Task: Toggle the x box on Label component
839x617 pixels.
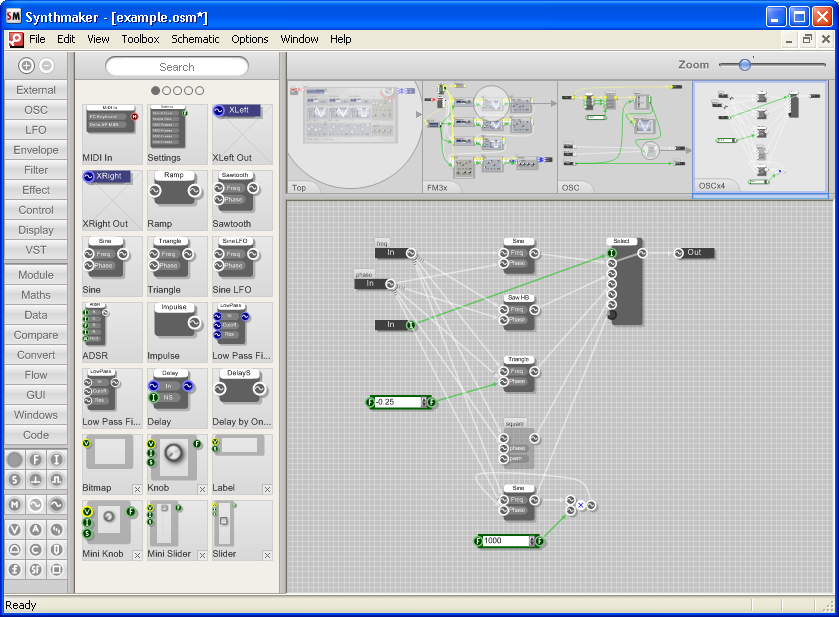Action: click(268, 489)
